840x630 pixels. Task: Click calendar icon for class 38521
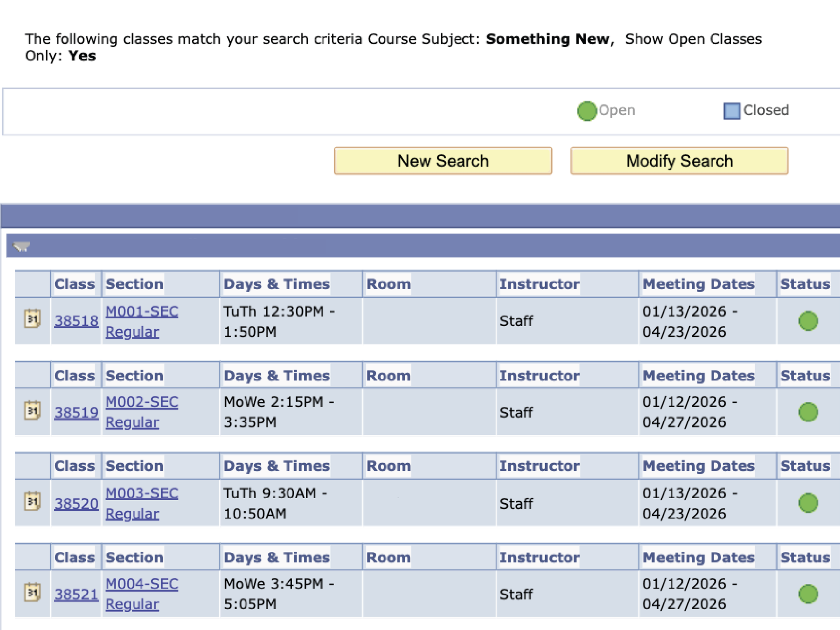tap(32, 592)
